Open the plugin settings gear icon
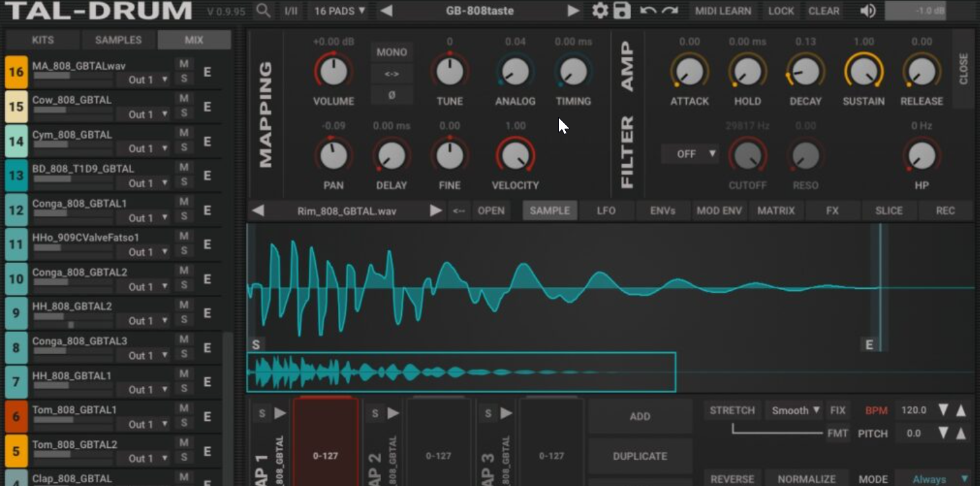The image size is (980, 486). (601, 10)
